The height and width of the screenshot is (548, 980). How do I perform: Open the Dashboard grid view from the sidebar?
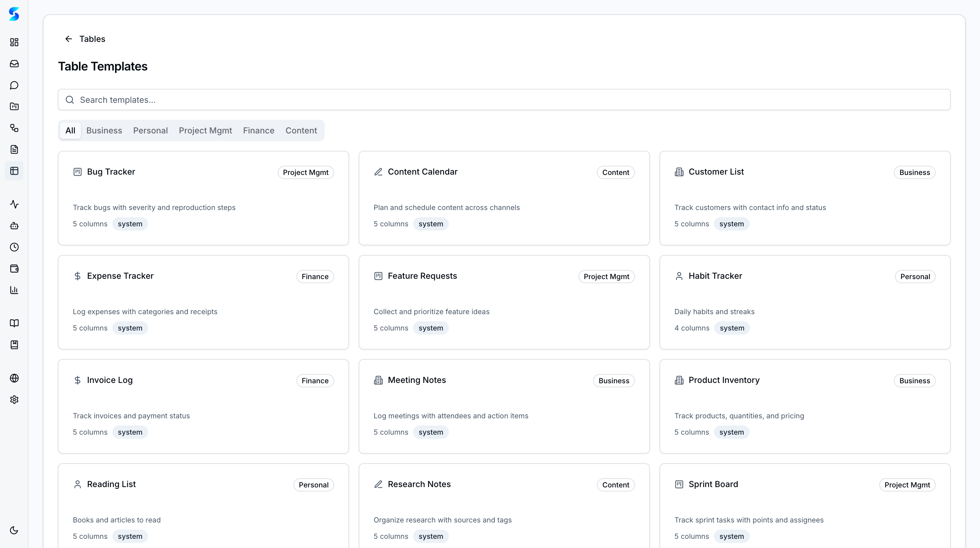tap(14, 42)
